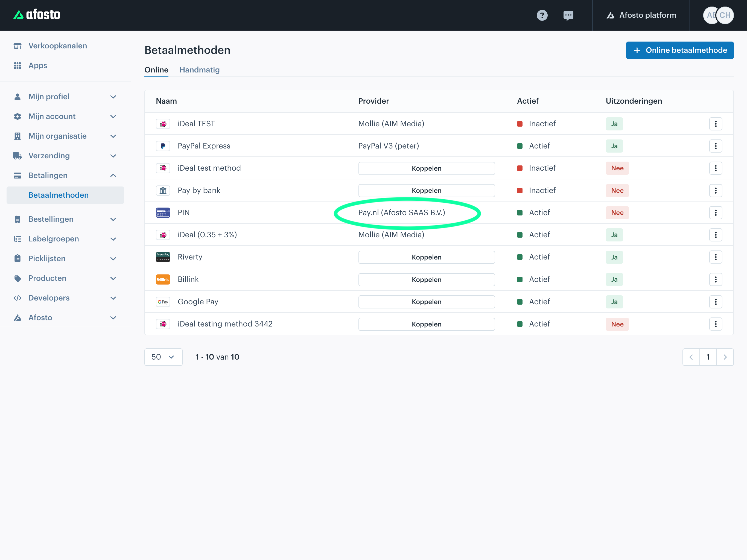This screenshot has height=560, width=747.
Task: Open options menu for Pay by bank
Action: tap(716, 191)
